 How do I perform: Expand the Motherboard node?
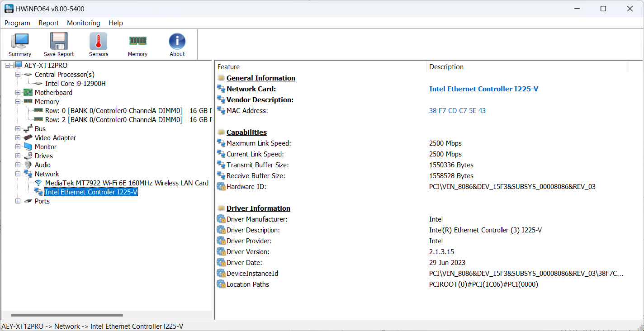point(18,93)
